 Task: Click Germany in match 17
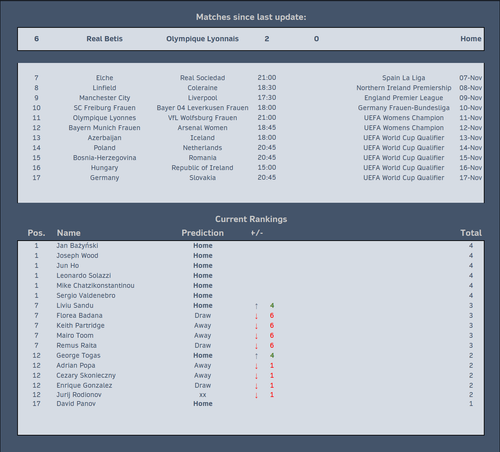point(104,178)
